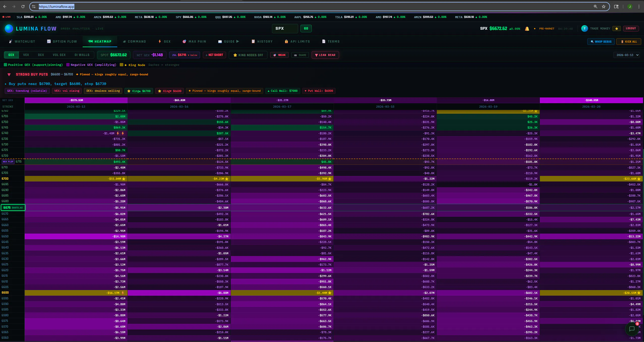Click the browser address bar URL

56,7
